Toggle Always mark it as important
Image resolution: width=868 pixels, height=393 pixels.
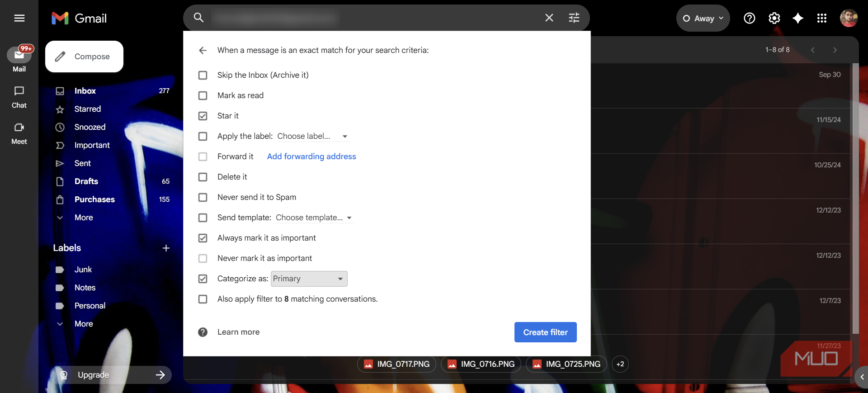point(203,238)
